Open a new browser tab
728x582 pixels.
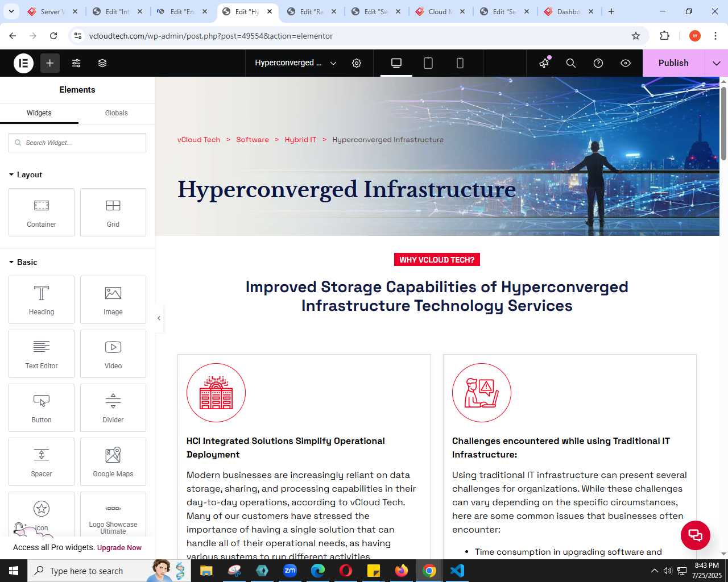click(611, 11)
